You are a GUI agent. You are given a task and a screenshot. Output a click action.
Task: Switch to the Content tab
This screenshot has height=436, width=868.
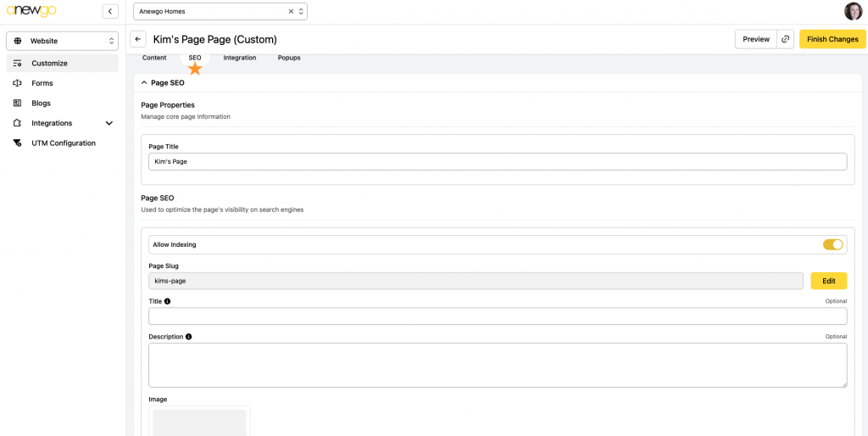(154, 58)
